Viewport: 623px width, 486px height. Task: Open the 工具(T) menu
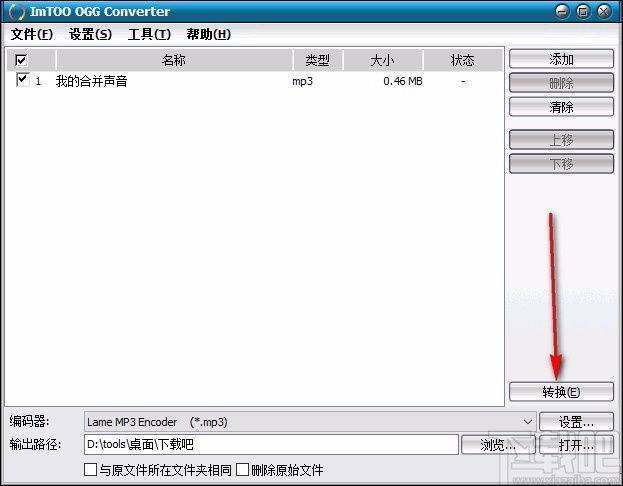pyautogui.click(x=149, y=34)
